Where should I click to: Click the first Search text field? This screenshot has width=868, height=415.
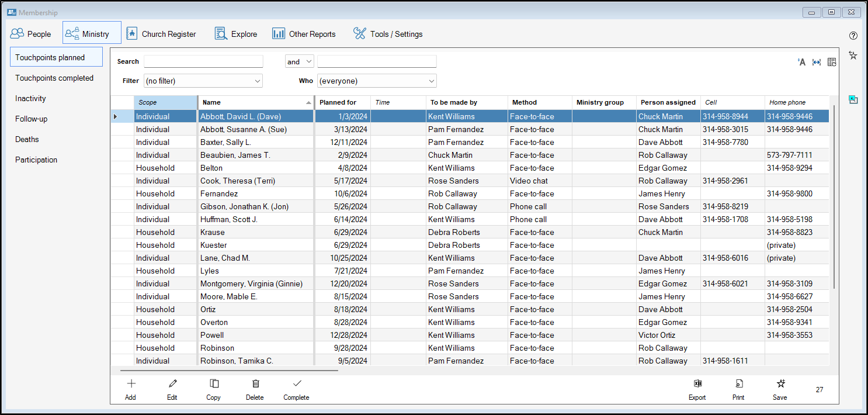[203, 61]
